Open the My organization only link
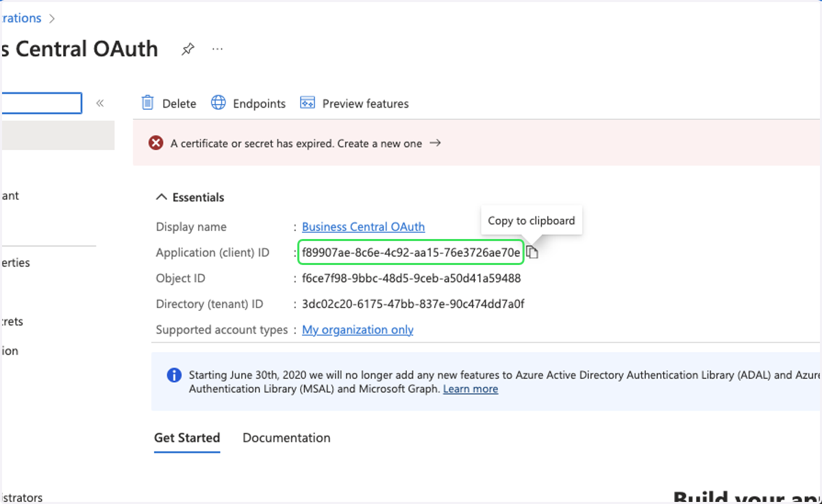 [x=358, y=329]
